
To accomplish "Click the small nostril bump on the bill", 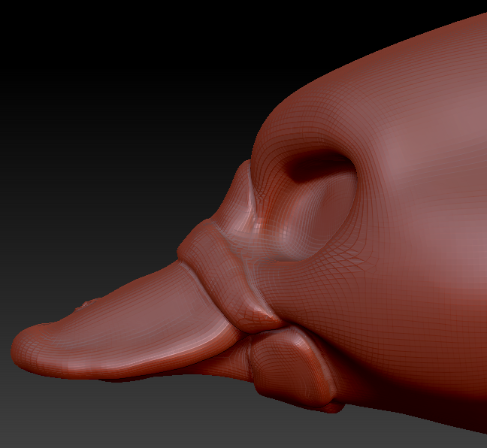I will tap(88, 303).
